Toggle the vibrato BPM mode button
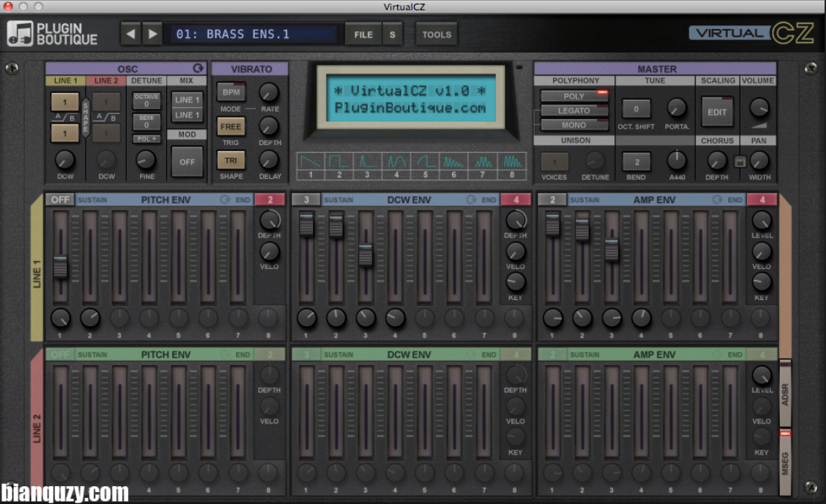 pyautogui.click(x=231, y=92)
